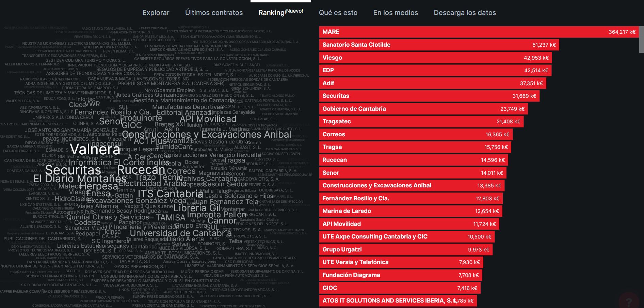Click Gestión y Mantenimiento de Cantabria word
The image size is (644, 308).
point(184,100)
